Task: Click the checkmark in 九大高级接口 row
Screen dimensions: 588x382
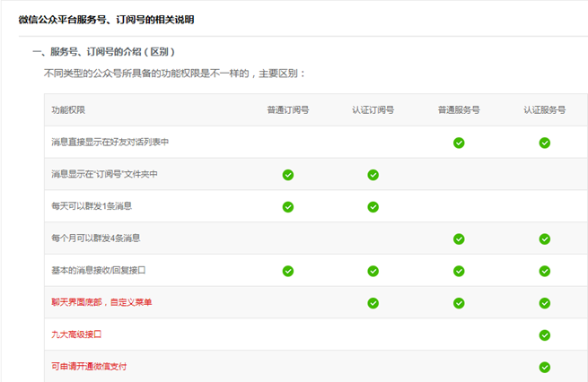Action: [545, 335]
